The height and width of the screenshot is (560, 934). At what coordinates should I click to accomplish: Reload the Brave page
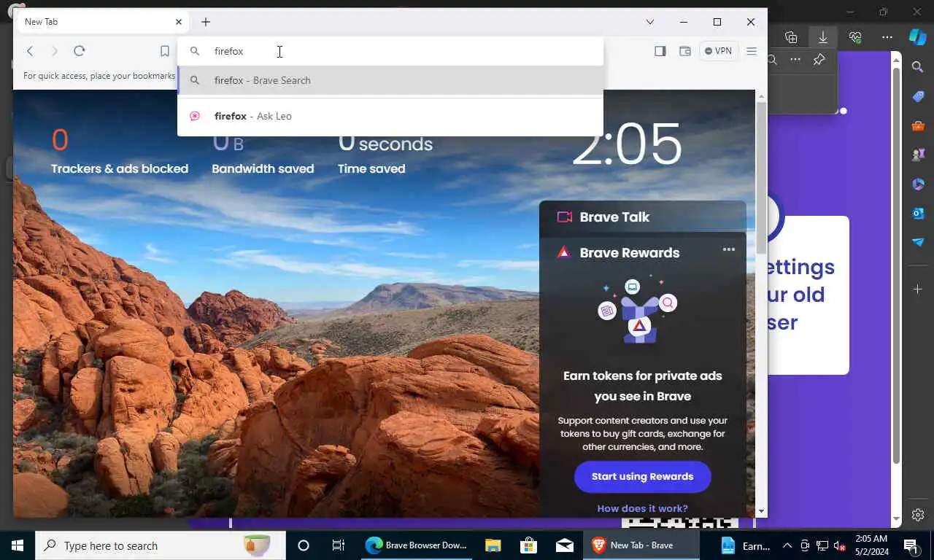click(80, 51)
